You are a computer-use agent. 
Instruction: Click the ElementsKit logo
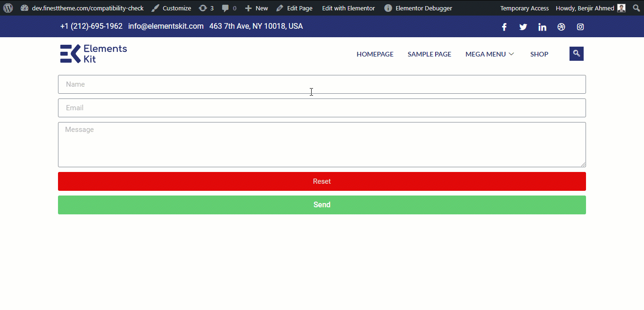pyautogui.click(x=93, y=53)
